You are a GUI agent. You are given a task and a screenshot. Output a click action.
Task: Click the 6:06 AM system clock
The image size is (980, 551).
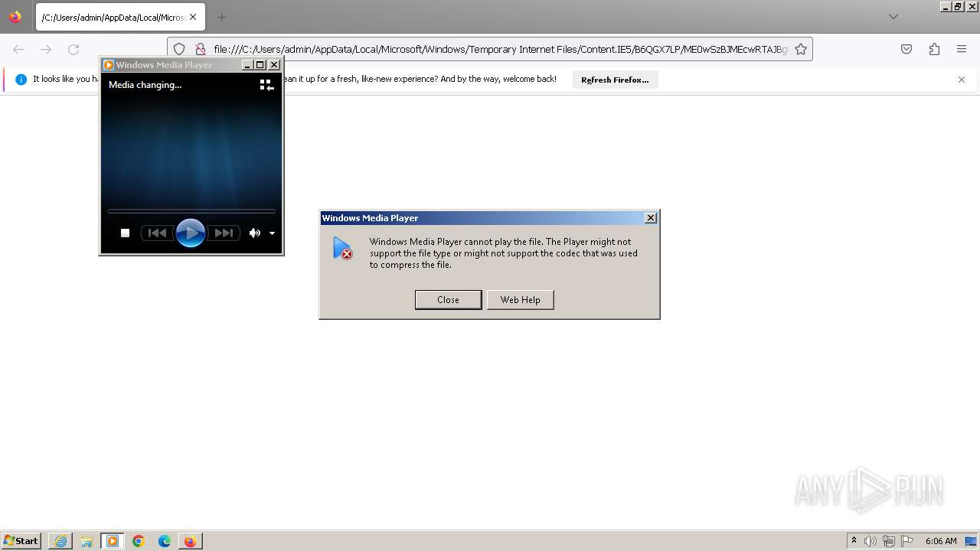pyautogui.click(x=941, y=541)
